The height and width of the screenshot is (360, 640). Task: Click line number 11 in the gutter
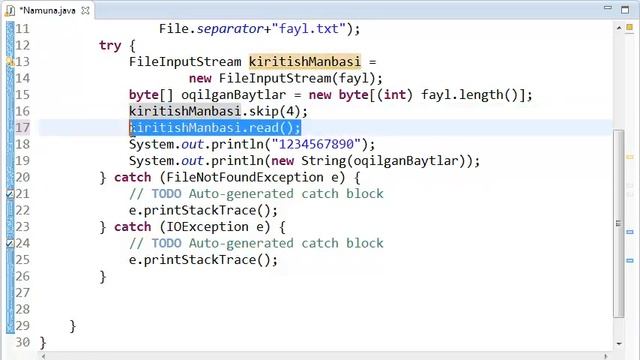(x=22, y=29)
